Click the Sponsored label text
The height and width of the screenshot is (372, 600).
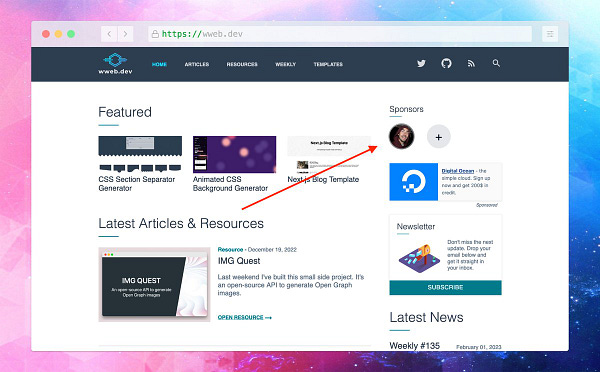point(487,205)
